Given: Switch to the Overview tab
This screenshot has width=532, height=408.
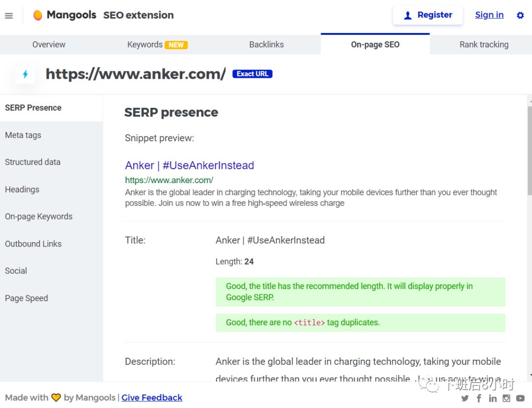Looking at the screenshot, I should pos(49,44).
